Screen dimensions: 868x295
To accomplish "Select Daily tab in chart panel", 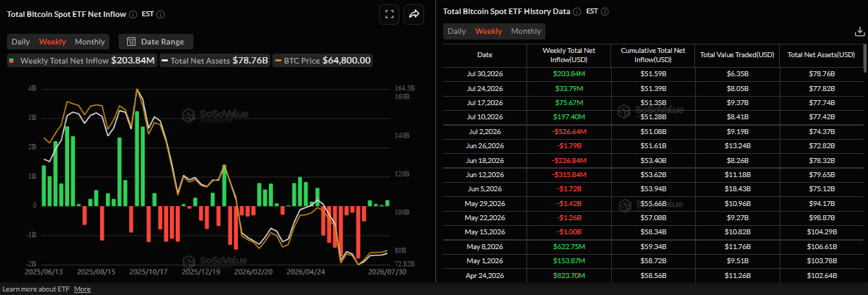I will pos(20,42).
